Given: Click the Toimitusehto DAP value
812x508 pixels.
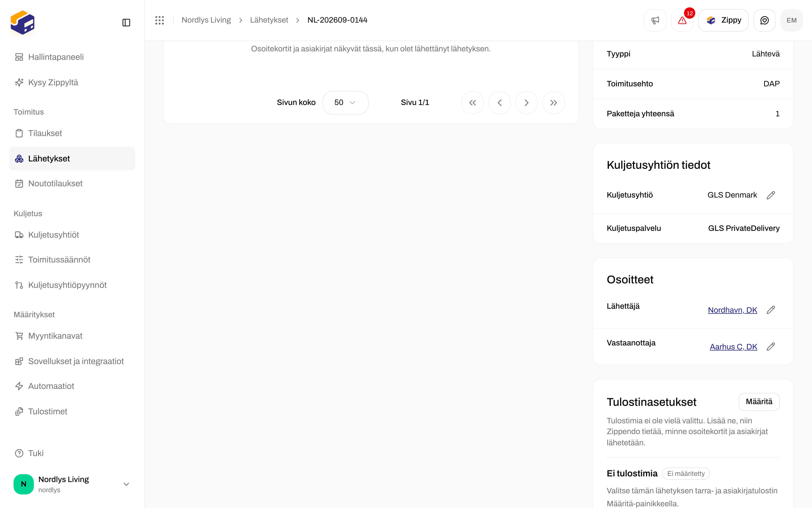Looking at the screenshot, I should [x=771, y=84].
